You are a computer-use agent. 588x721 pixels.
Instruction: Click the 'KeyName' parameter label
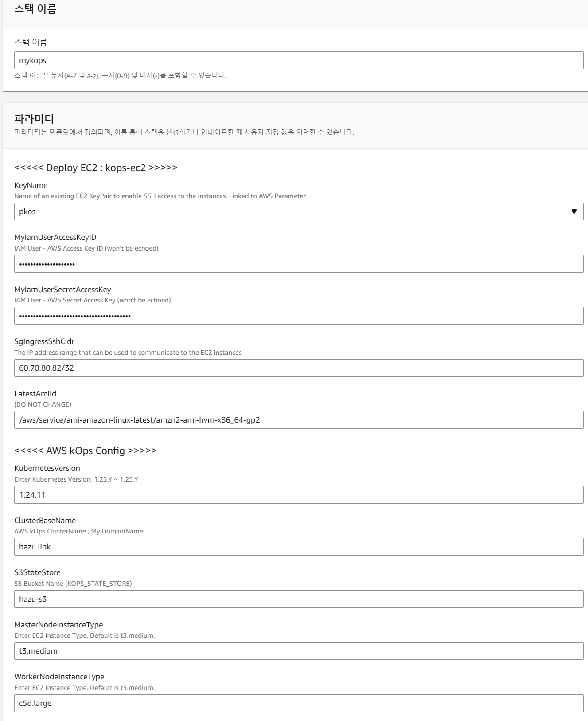[x=31, y=185]
